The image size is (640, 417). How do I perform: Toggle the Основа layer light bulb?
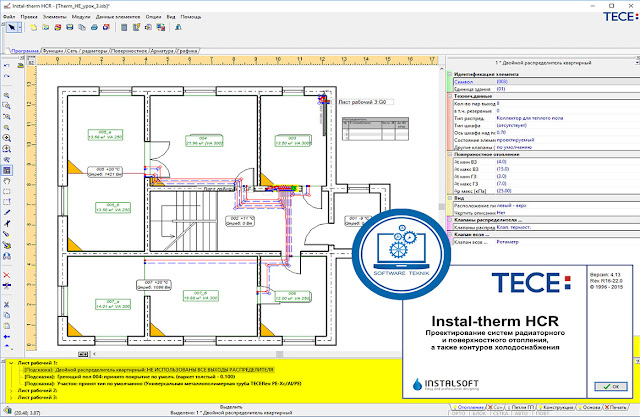(x=580, y=407)
